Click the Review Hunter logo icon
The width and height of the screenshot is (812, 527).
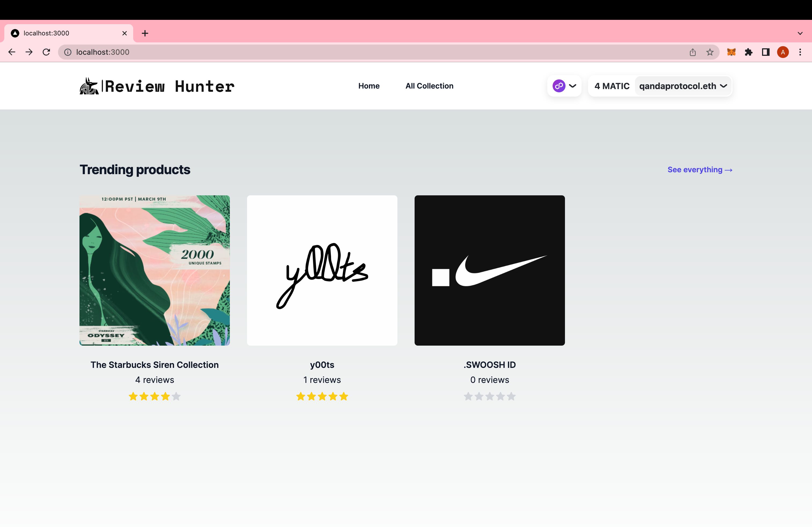coord(89,86)
